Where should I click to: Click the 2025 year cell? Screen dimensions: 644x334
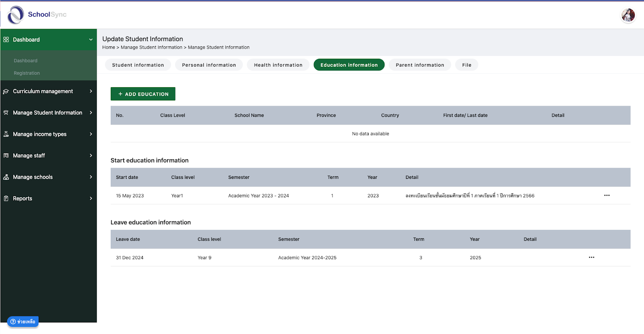coord(475,258)
